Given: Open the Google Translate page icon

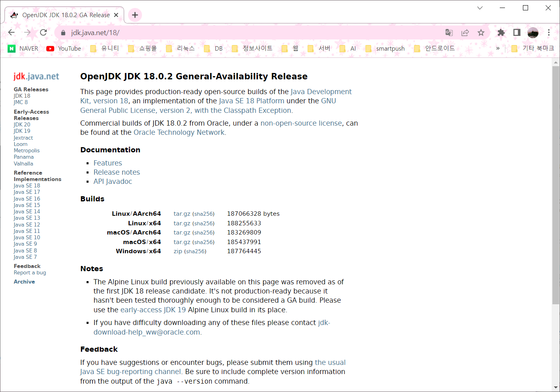Looking at the screenshot, I should click(x=449, y=33).
